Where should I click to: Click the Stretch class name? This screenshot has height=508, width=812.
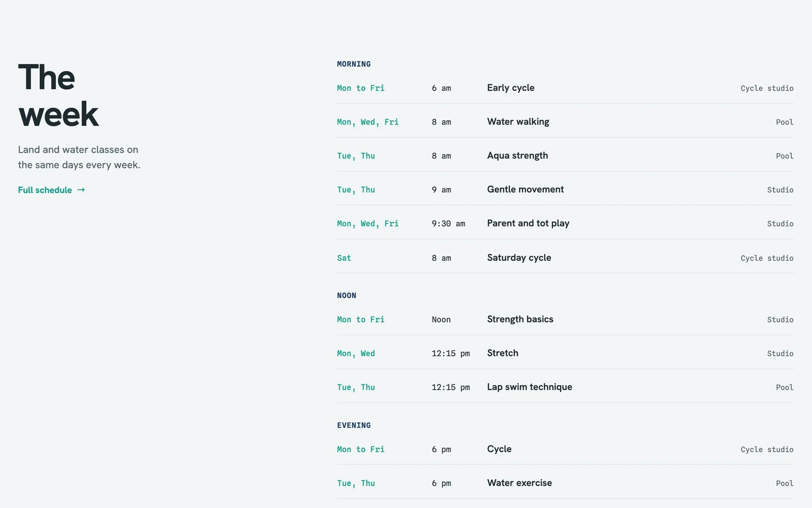coord(502,353)
